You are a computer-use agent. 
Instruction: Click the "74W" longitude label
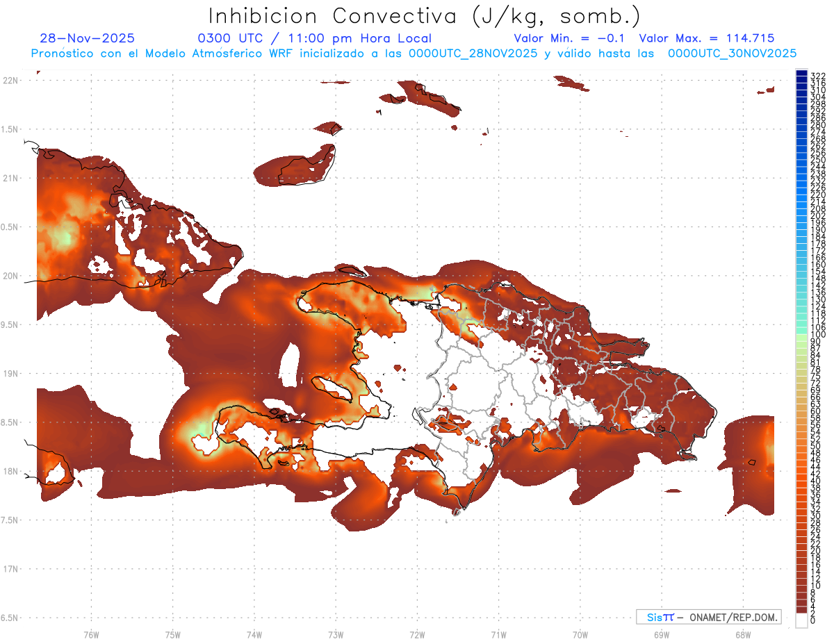[254, 634]
